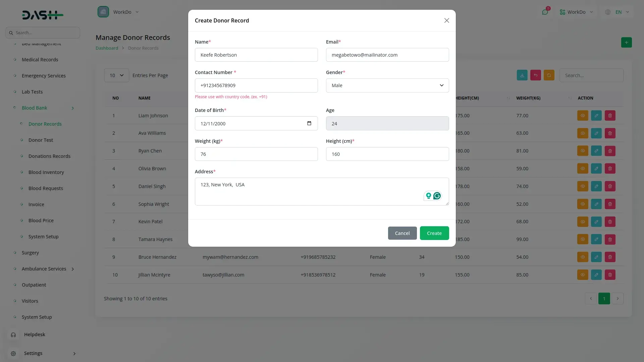Viewport: 644px width, 362px height.
Task: Open Donor Test in the sidebar
Action: [41, 140]
